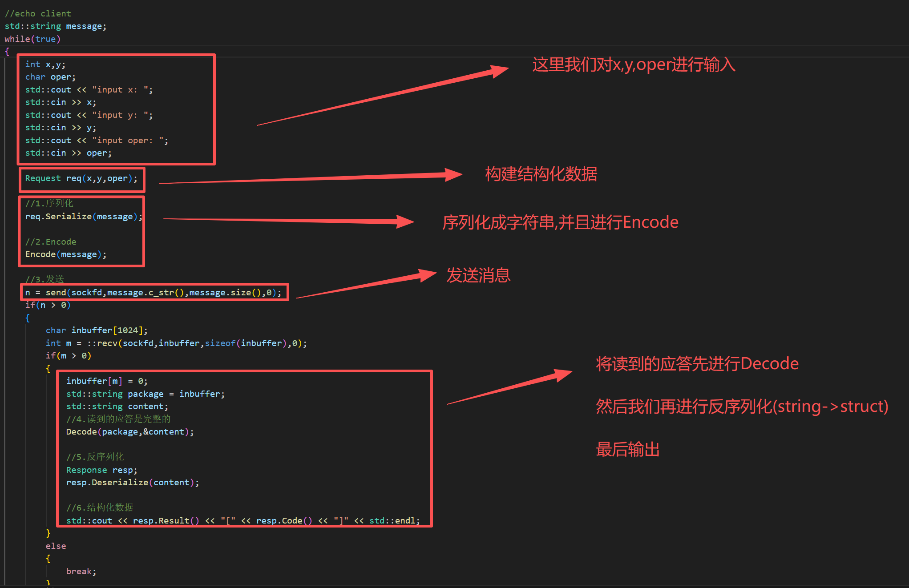Screen dimensions: 909x588
Task: Click the 'while(true)' statement
Action: click(32, 39)
